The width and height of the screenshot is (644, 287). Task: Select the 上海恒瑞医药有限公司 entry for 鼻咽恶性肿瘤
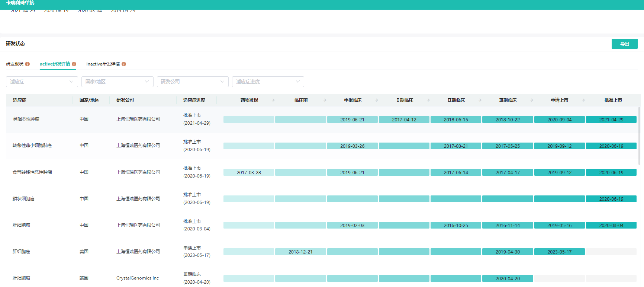pyautogui.click(x=138, y=119)
